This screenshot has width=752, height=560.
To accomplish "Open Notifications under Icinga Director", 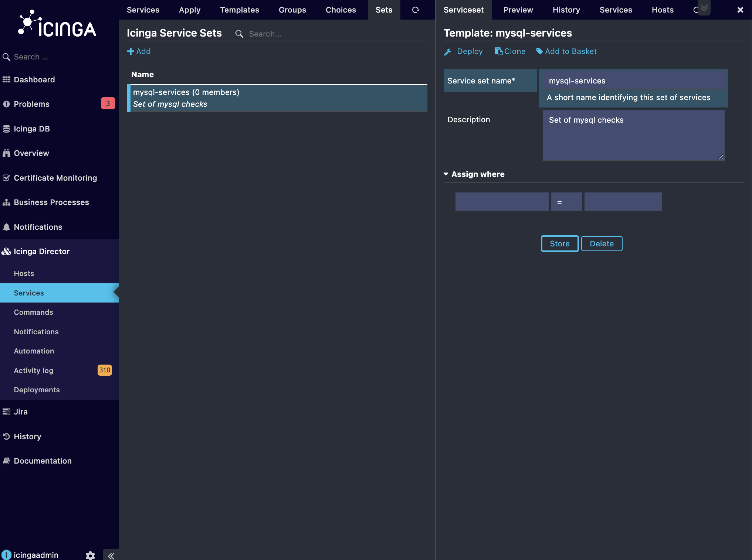I will click(36, 332).
